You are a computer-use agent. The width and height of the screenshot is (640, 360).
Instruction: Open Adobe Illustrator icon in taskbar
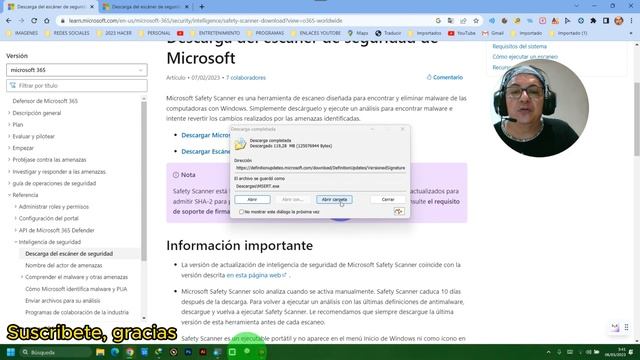click(x=203, y=352)
